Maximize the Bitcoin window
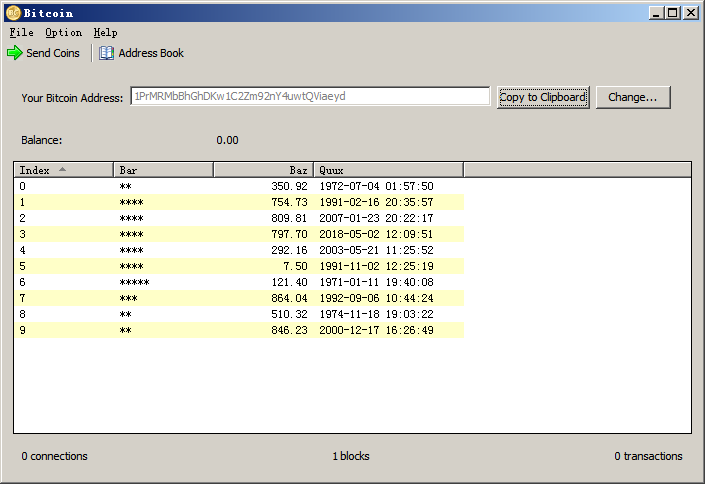 click(x=673, y=13)
